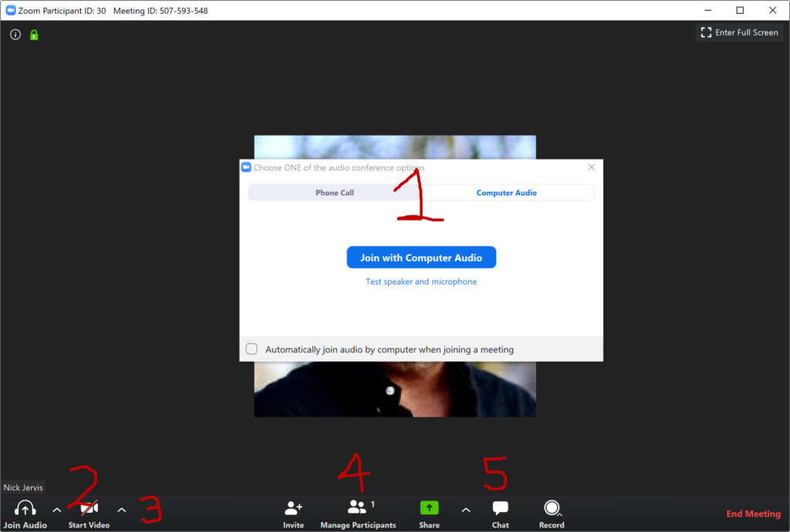The width and height of the screenshot is (790, 532).
Task: Click Join with Computer Audio
Action: (x=421, y=257)
